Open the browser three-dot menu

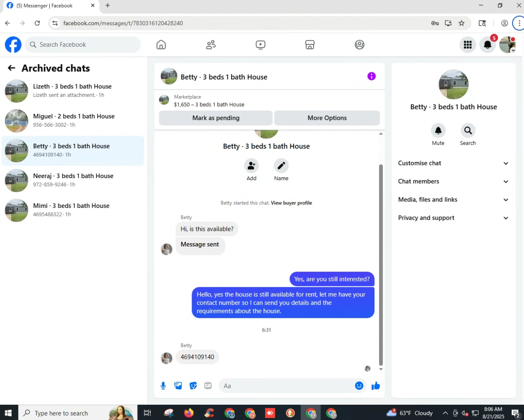pyautogui.click(x=519, y=23)
